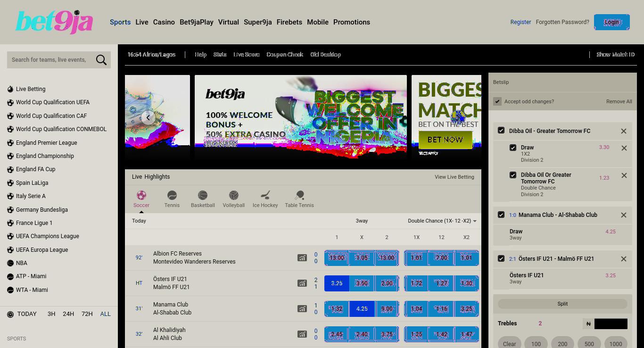Focus the Trebles stake input field
The image size is (644, 348).
pyautogui.click(x=611, y=324)
